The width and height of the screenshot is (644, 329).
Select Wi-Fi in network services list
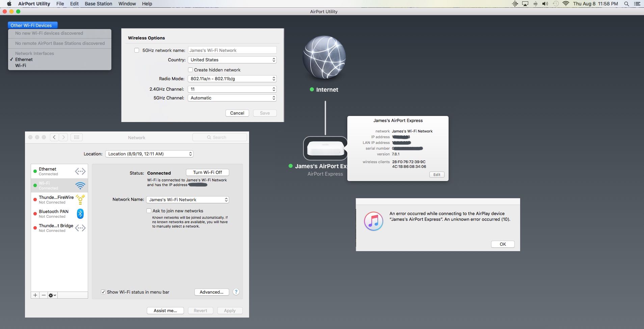click(59, 185)
